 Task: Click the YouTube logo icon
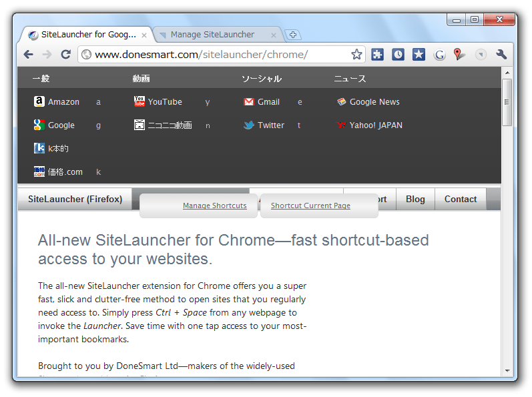click(139, 101)
